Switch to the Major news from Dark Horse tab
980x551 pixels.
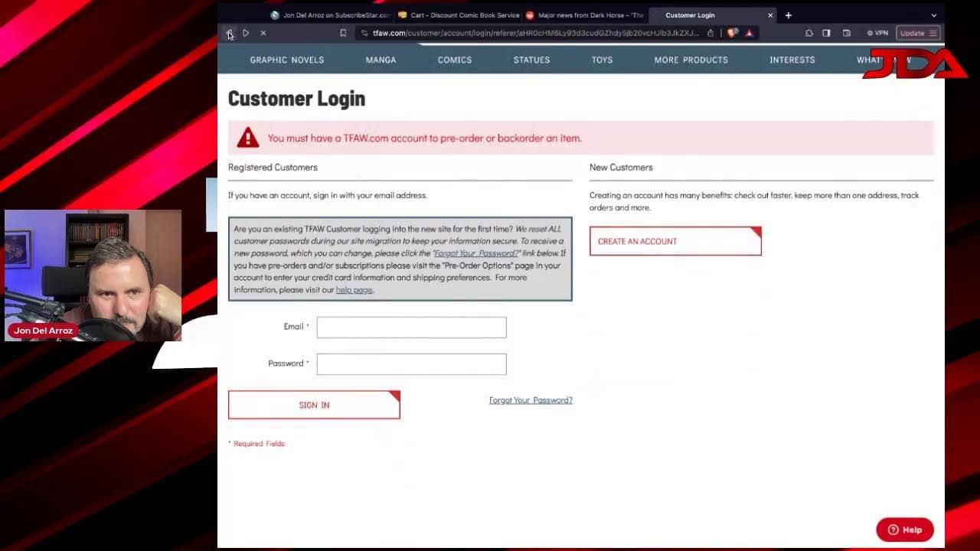[586, 15]
